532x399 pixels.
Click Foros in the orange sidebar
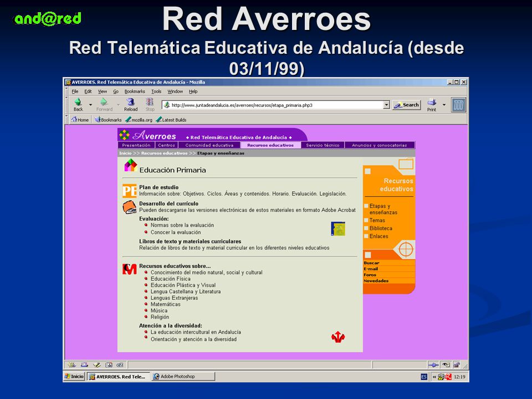click(370, 275)
